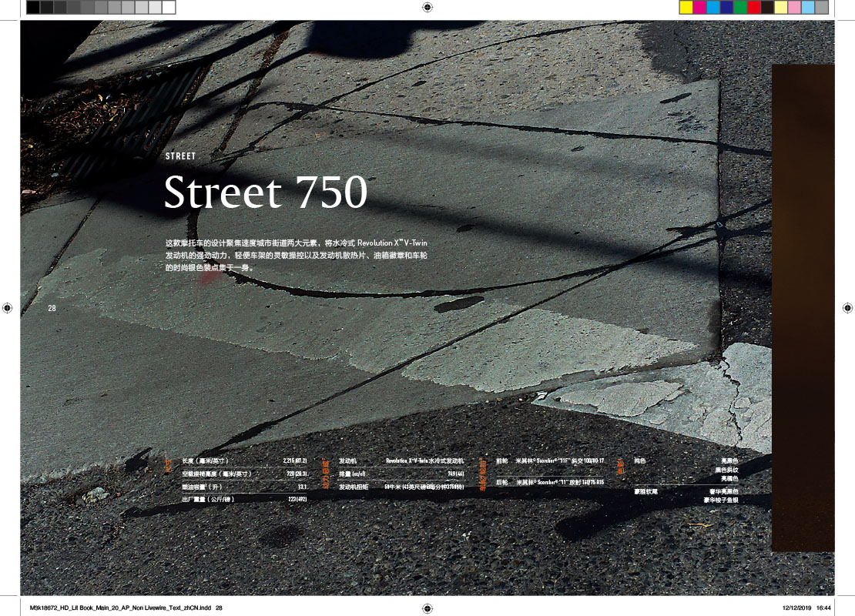This screenshot has width=855, height=616.
Task: Pick the magenta swatch in the color bar
Action: tap(699, 7)
